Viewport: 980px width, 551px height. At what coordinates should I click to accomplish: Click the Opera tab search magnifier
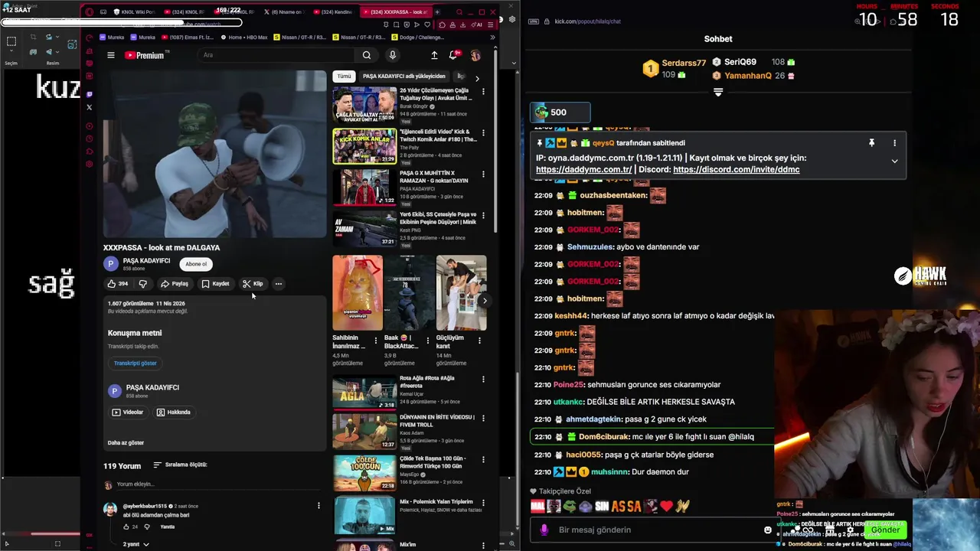tap(459, 12)
